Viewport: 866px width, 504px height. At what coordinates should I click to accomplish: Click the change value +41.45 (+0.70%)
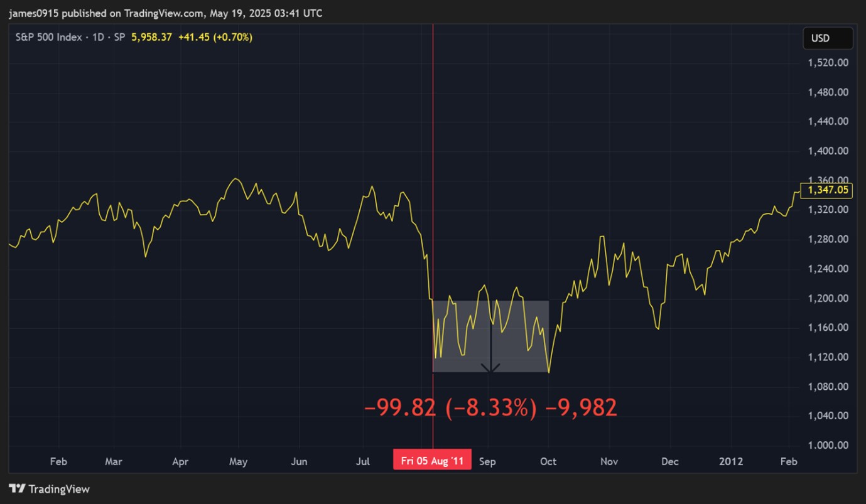(x=215, y=38)
